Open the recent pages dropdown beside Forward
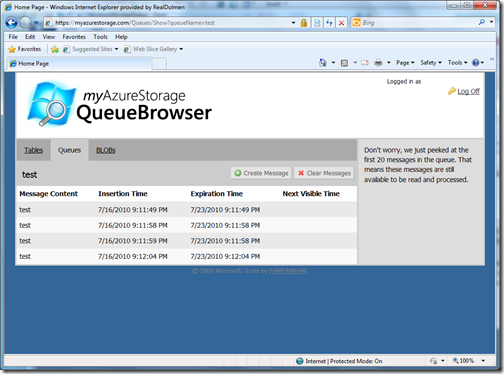504x374 pixels. tap(36, 23)
